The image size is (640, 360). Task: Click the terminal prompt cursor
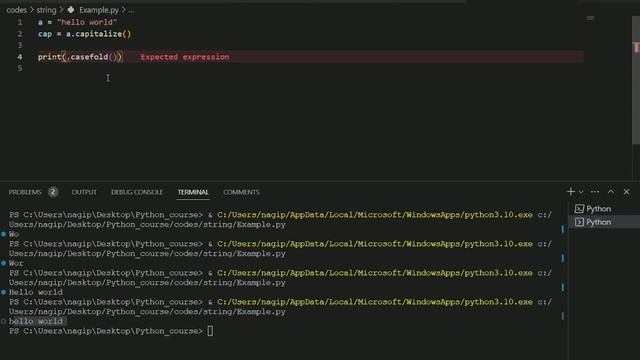pyautogui.click(x=210, y=331)
